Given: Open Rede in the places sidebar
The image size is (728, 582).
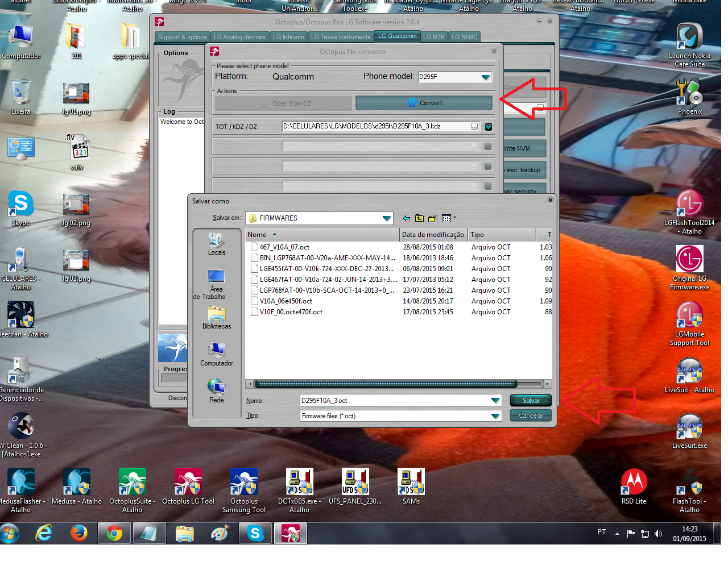Looking at the screenshot, I should [217, 391].
